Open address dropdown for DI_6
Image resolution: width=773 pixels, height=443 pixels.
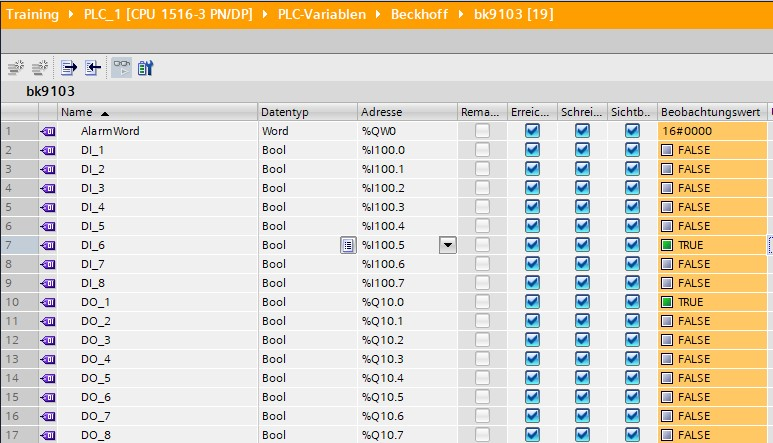[x=448, y=245]
